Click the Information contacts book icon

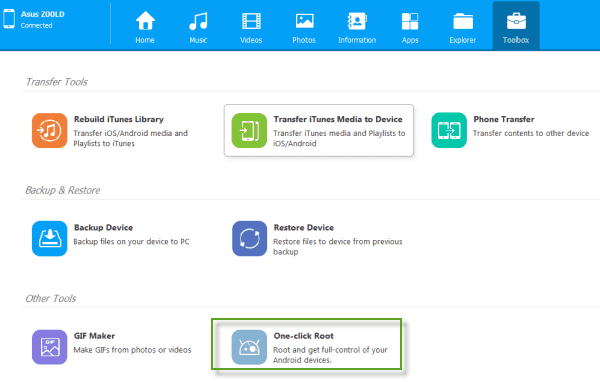[x=357, y=21]
